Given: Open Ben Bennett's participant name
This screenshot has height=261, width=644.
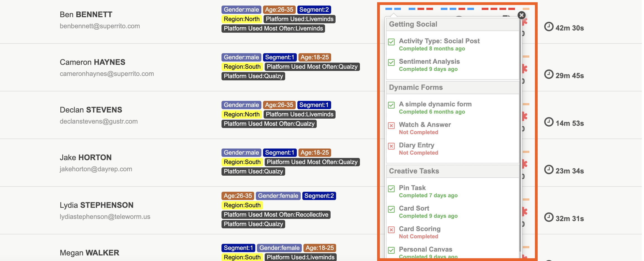Looking at the screenshot, I should [x=86, y=14].
